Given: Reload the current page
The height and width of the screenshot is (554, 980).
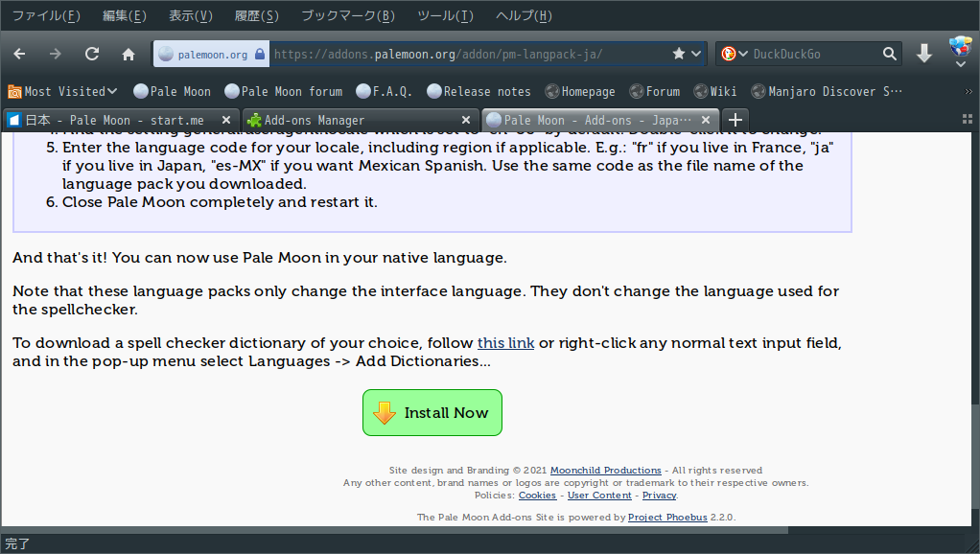Looking at the screenshot, I should click(x=92, y=55).
